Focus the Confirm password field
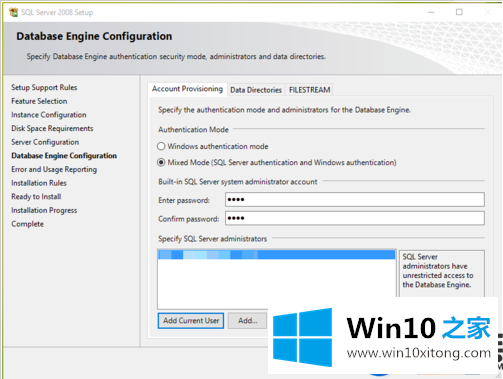This screenshot has width=503, height=379. (x=355, y=218)
